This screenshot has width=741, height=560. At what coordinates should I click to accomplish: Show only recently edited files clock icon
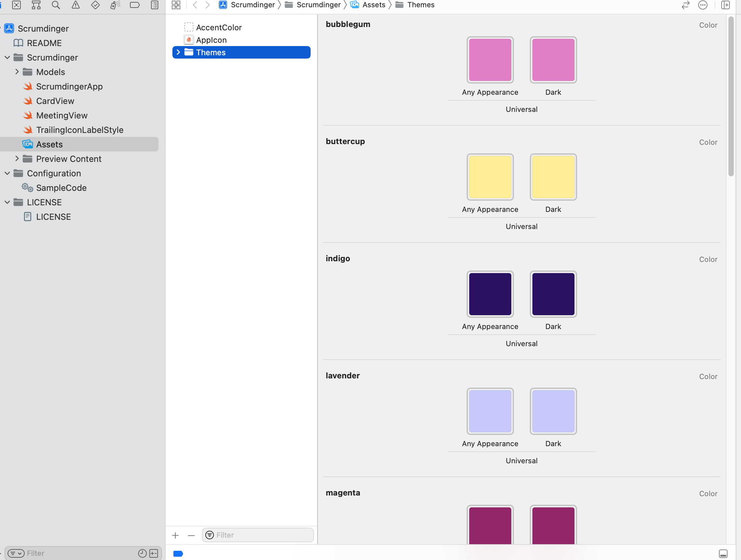coord(142,553)
